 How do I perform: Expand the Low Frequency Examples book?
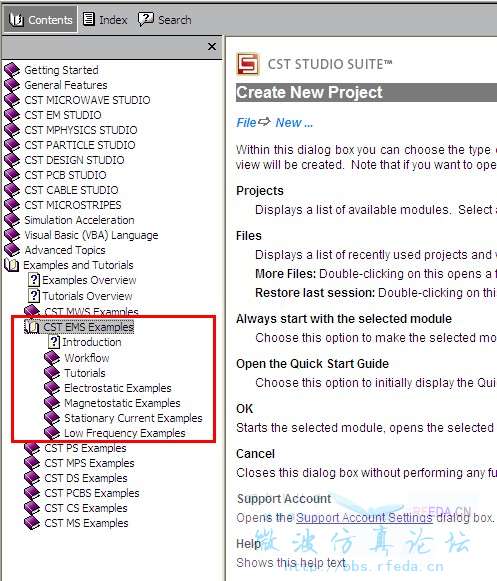125,433
